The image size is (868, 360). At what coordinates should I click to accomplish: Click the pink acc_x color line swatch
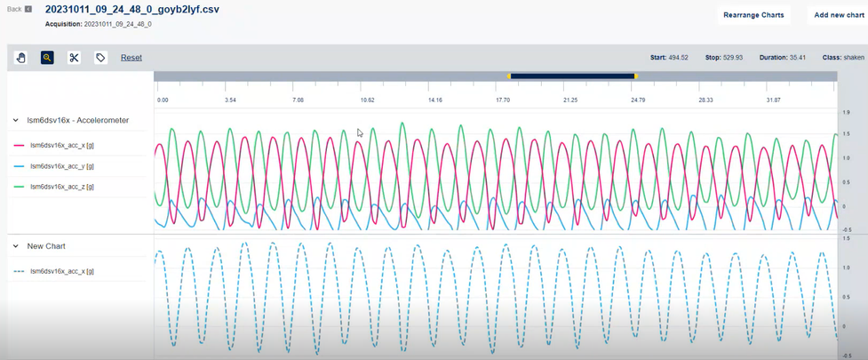pos(20,145)
